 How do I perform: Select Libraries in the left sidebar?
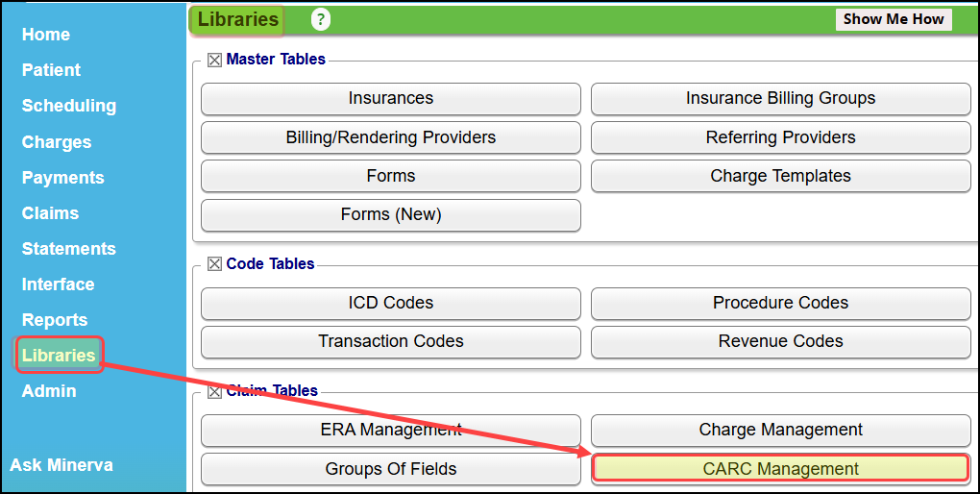click(x=59, y=356)
